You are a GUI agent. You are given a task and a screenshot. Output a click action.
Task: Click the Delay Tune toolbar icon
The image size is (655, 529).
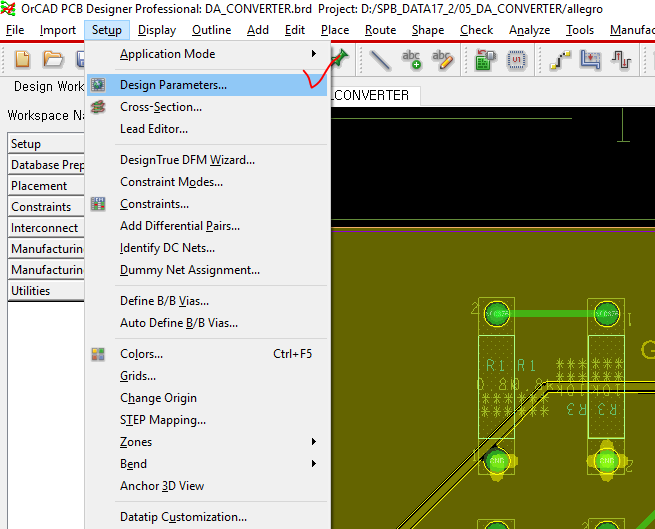point(622,60)
